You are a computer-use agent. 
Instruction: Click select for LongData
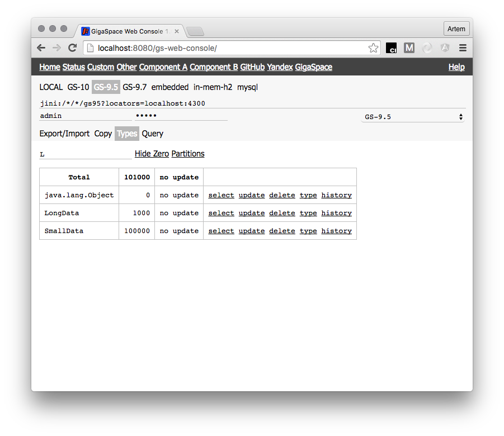(221, 213)
